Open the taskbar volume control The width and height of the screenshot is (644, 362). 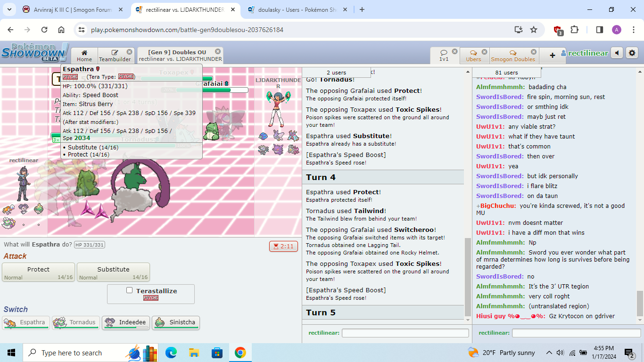coord(560,353)
